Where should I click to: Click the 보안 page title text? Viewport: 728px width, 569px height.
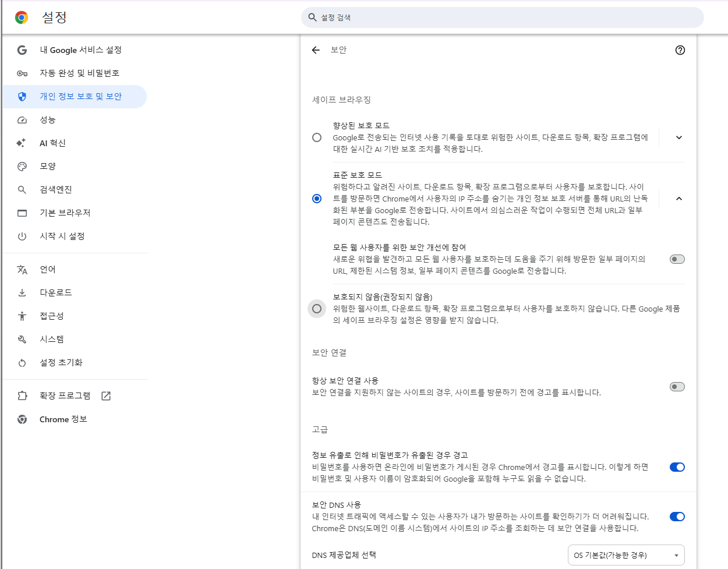tap(338, 50)
